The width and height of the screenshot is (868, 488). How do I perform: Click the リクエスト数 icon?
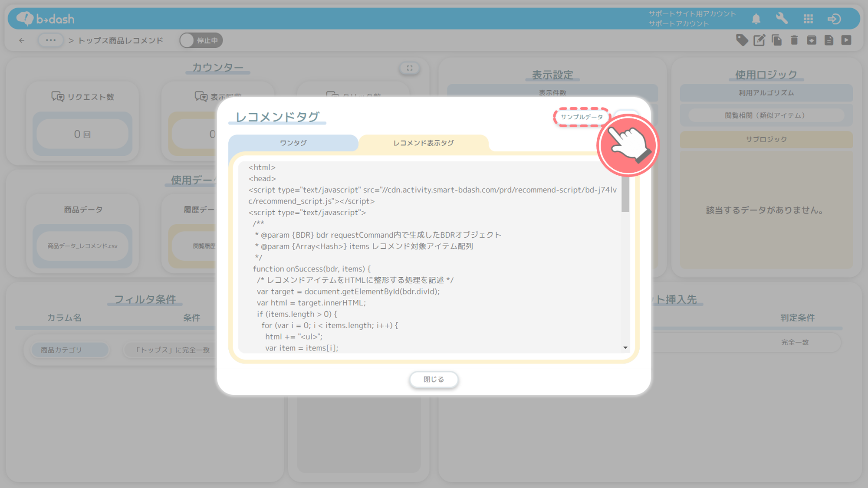[x=58, y=96]
